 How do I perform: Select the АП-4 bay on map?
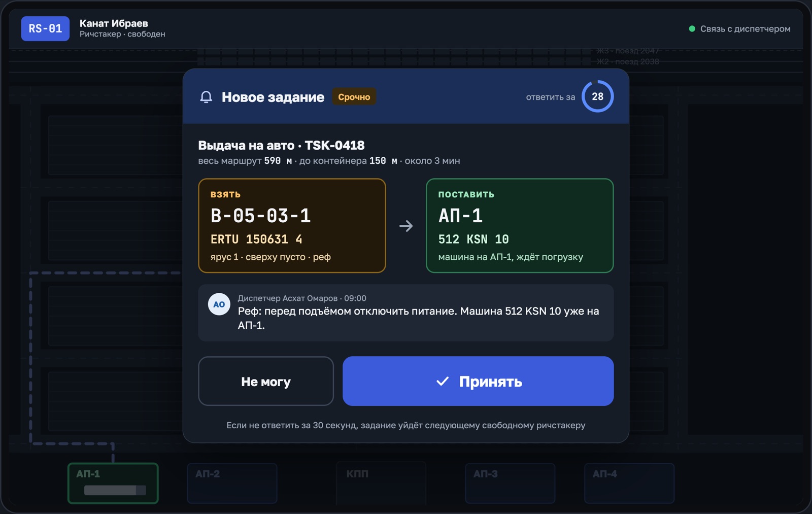629,483
